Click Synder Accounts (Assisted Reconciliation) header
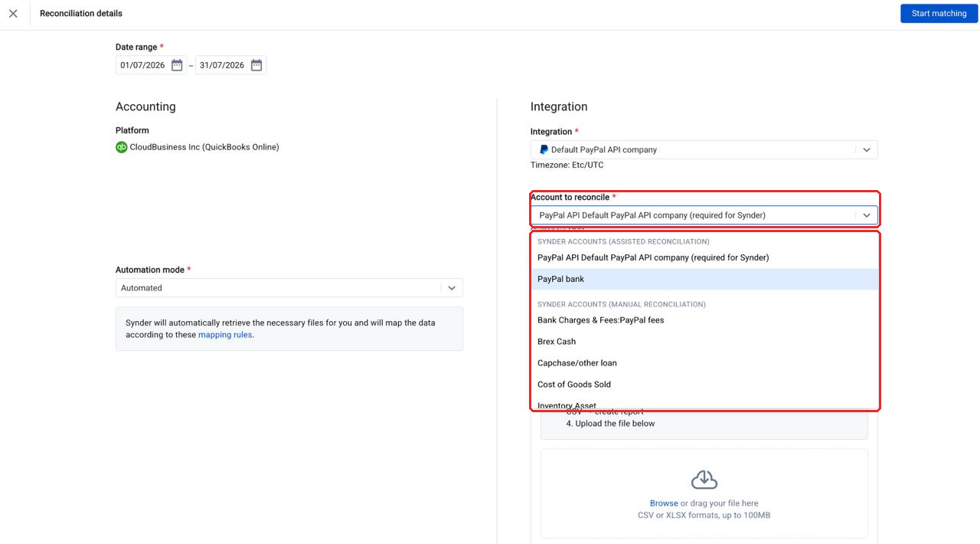This screenshot has width=980, height=544. pyautogui.click(x=623, y=241)
